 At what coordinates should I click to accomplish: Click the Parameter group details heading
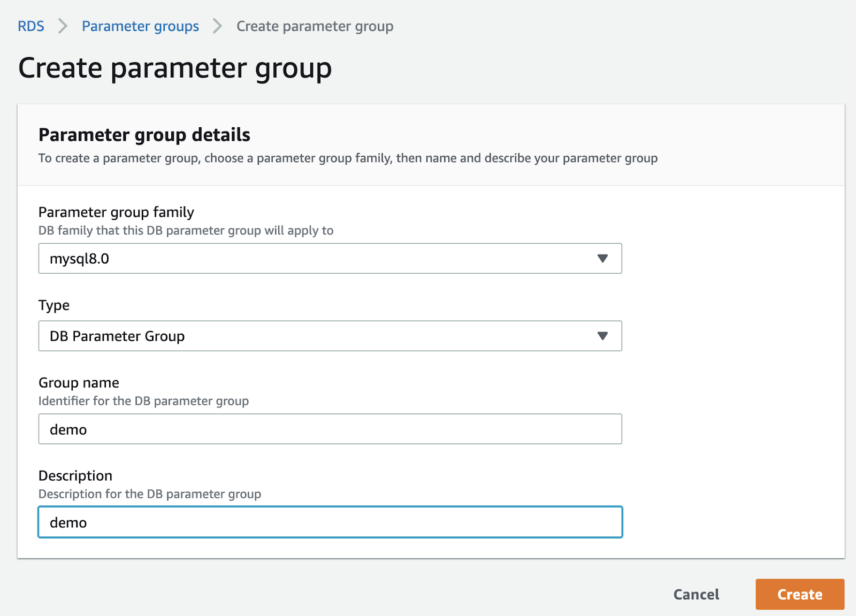[x=144, y=135]
